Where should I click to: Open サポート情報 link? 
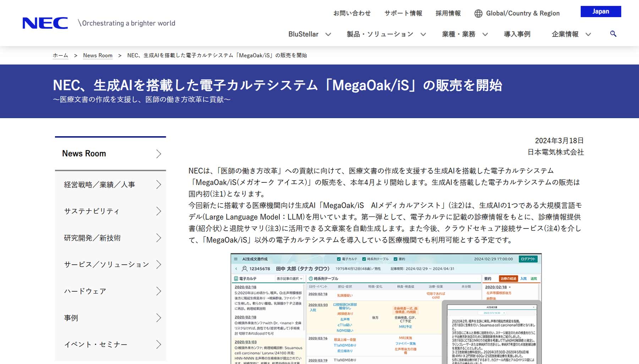click(x=403, y=13)
